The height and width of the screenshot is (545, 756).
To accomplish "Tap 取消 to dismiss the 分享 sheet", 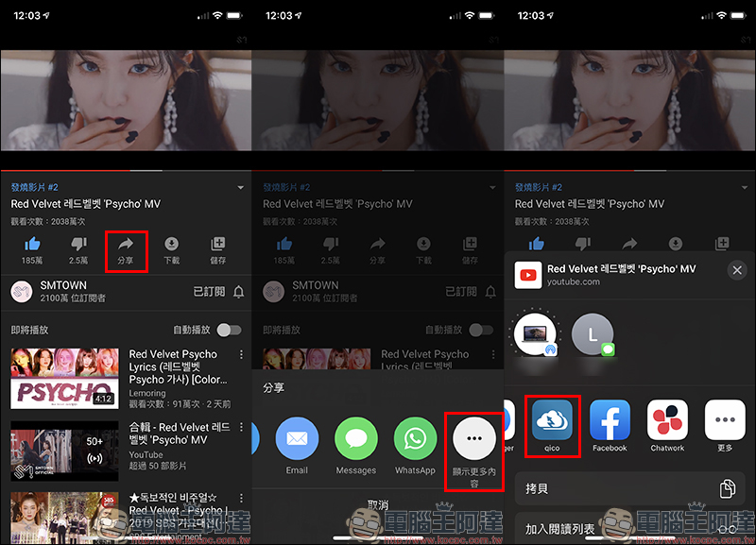I will [378, 505].
